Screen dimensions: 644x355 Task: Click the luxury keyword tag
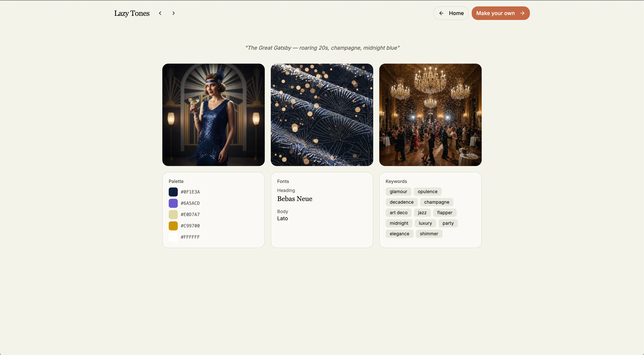(x=425, y=223)
